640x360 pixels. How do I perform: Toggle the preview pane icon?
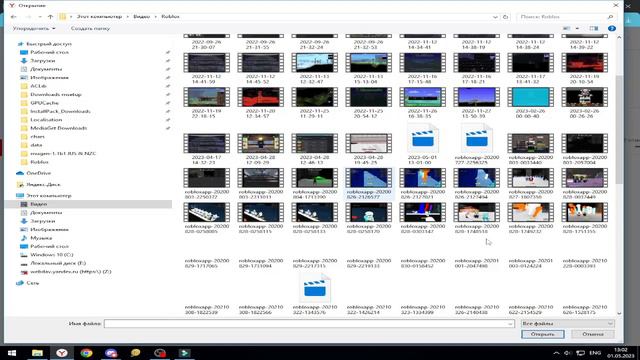(x=594, y=29)
